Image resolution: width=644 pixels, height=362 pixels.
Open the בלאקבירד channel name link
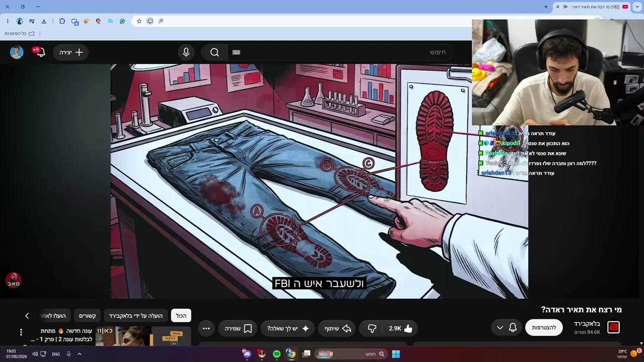[587, 324]
